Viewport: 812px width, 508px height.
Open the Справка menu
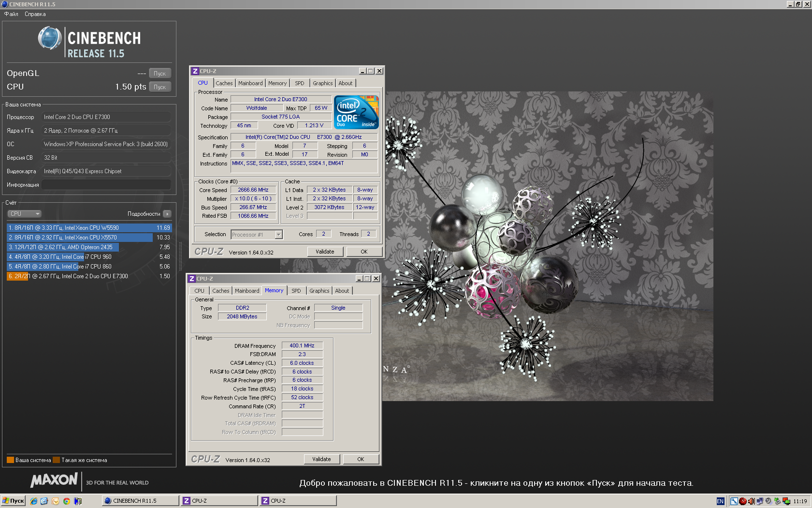35,14
